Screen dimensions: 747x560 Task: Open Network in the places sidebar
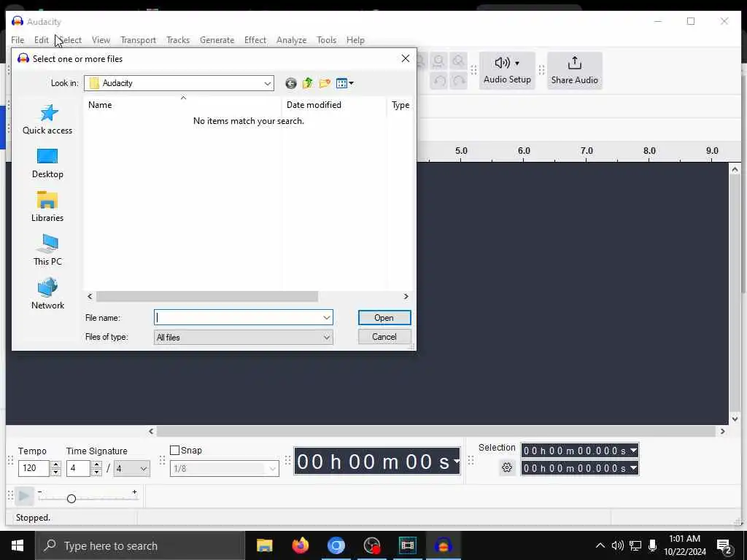coord(47,295)
